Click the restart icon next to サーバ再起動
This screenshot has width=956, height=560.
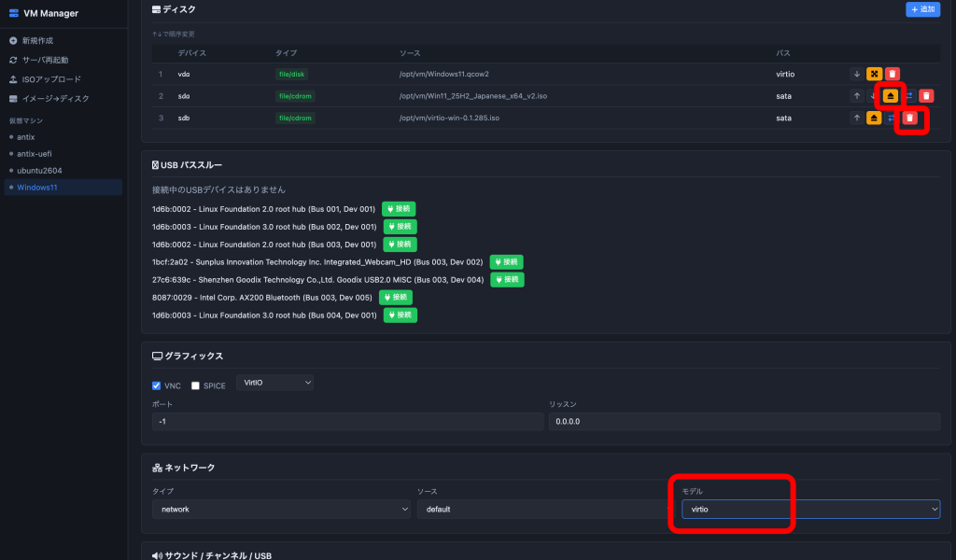pyautogui.click(x=13, y=61)
